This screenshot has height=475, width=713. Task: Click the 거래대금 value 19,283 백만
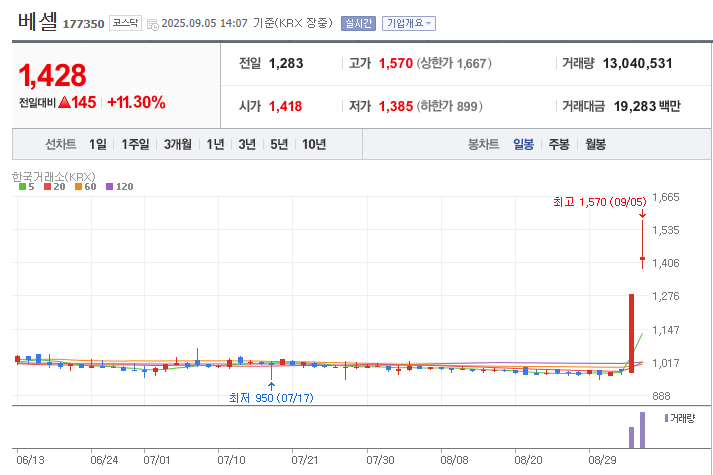point(647,106)
